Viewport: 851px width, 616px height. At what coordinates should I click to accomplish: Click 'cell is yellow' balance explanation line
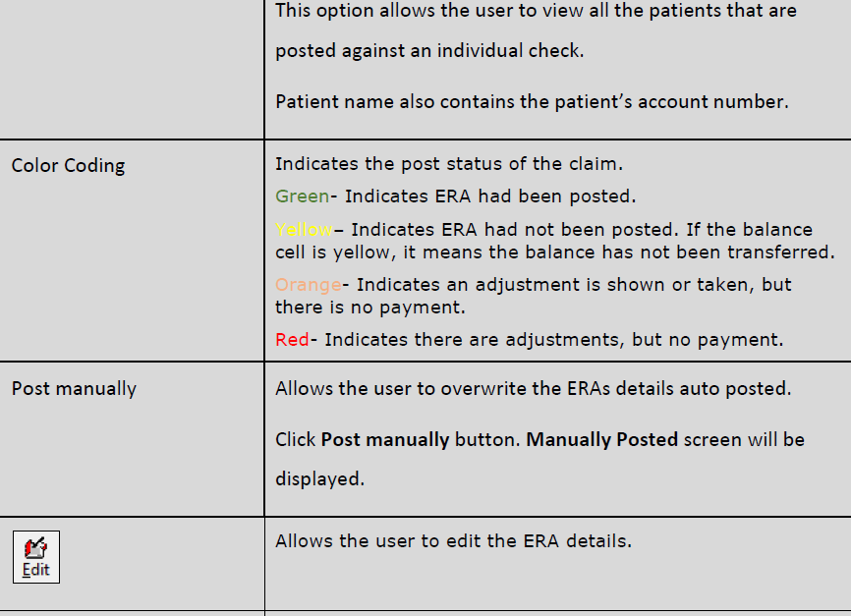click(x=554, y=252)
